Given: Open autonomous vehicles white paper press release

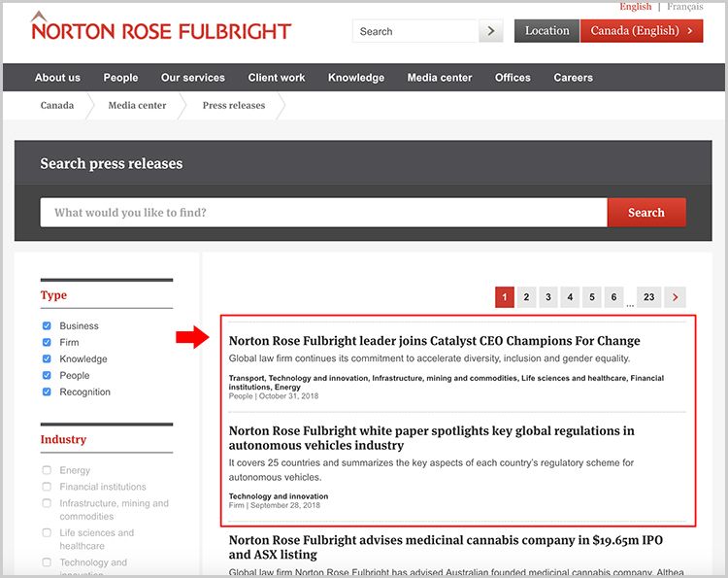Looking at the screenshot, I should pyautogui.click(x=431, y=438).
